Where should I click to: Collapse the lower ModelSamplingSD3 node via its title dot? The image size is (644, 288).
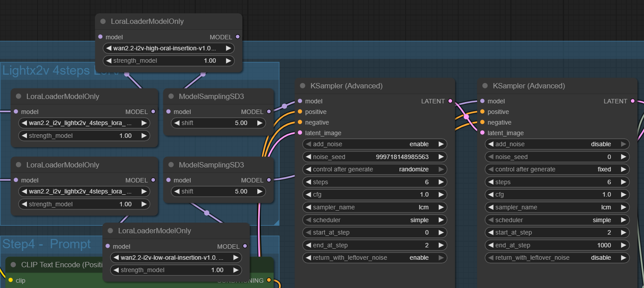click(x=171, y=165)
